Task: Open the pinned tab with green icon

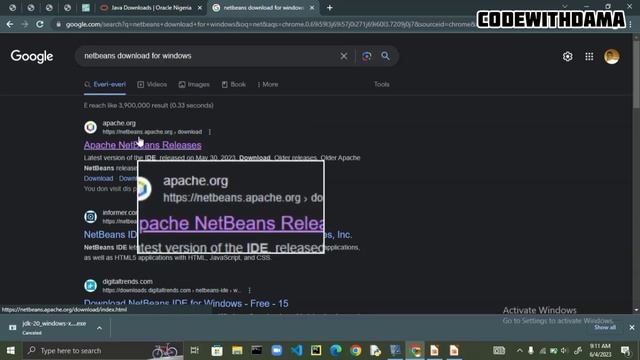Action: [x=86, y=8]
